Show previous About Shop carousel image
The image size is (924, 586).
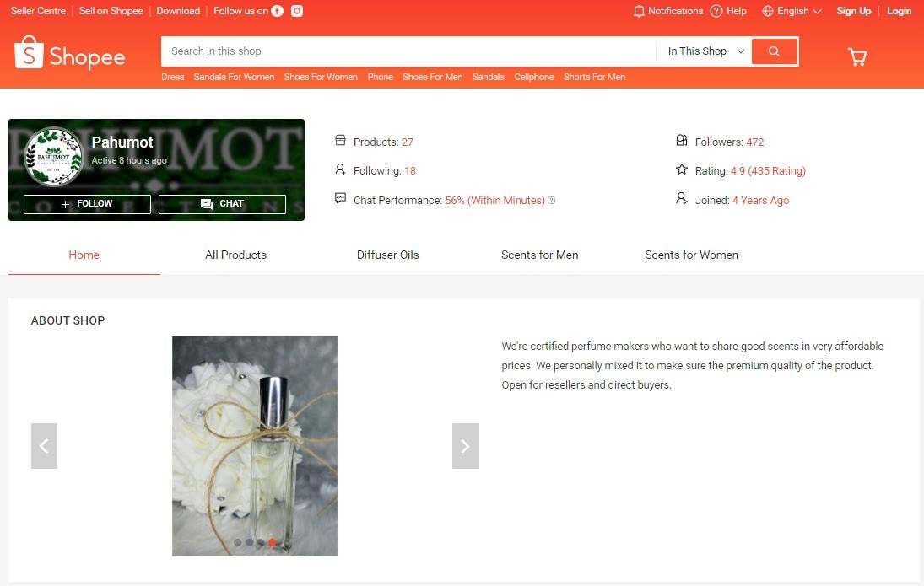44,446
